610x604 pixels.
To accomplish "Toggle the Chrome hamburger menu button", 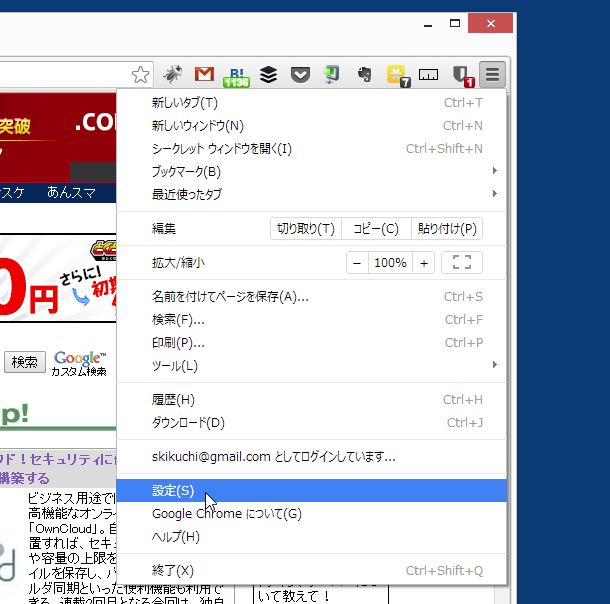I will click(x=492, y=74).
